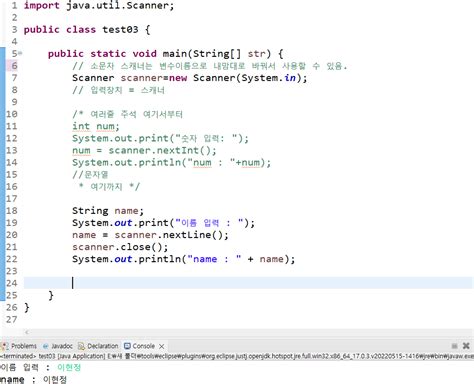The width and height of the screenshot is (474, 384).
Task: Click the Problems tab icon
Action: click(x=4, y=346)
